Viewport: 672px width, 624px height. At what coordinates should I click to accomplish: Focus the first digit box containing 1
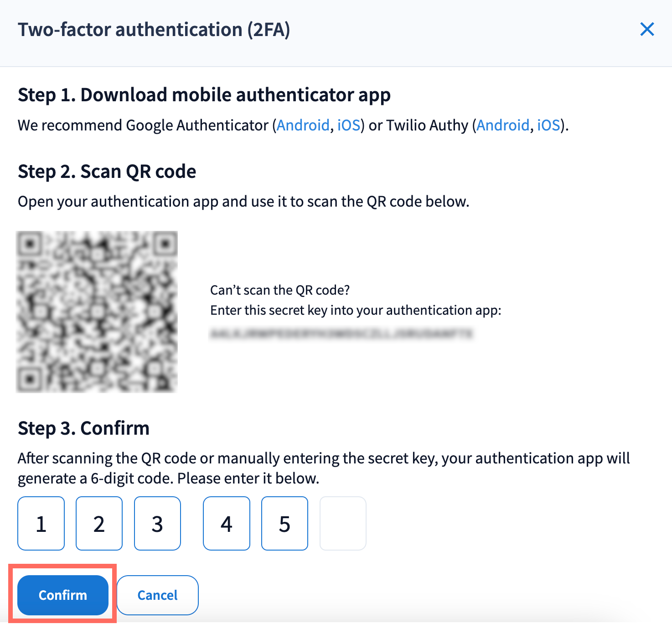(x=41, y=524)
